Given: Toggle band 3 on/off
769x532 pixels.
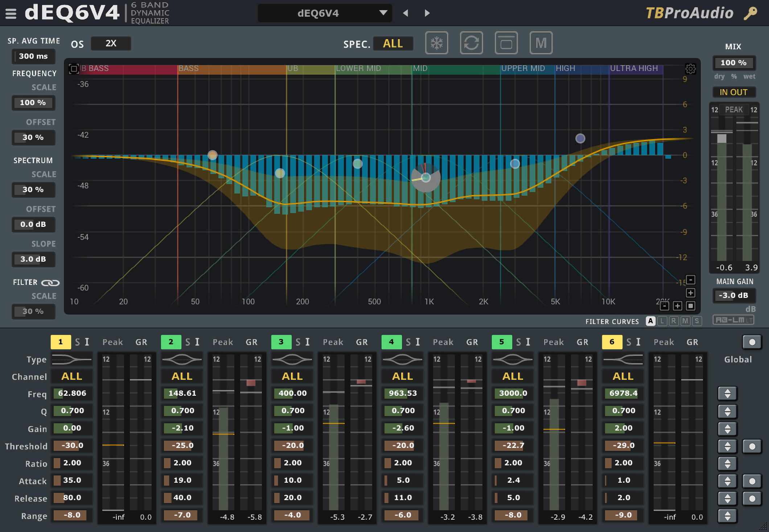Looking at the screenshot, I should 281,342.
